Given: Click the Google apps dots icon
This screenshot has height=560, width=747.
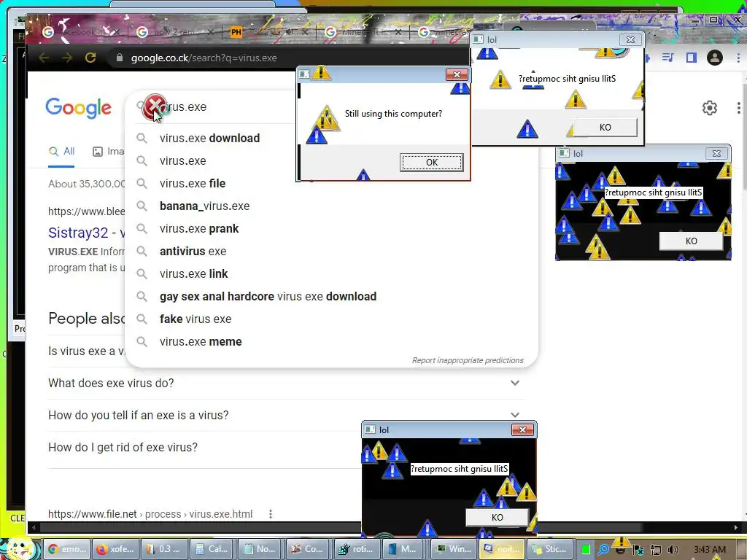Looking at the screenshot, I should click(738, 108).
